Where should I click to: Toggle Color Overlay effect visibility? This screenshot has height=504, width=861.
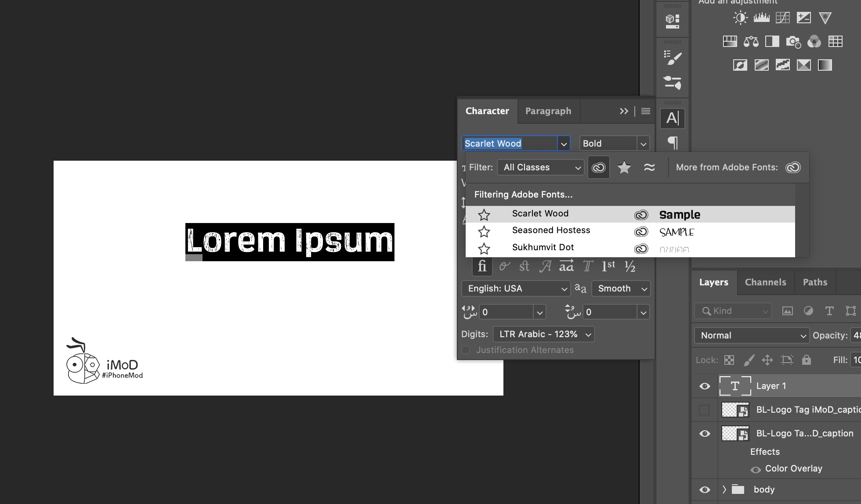tap(756, 469)
